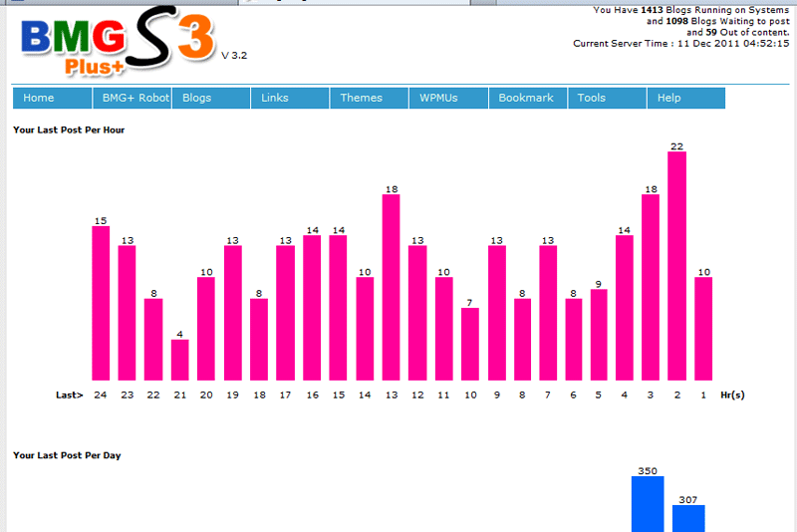Click the BMG S3 Plus+ logo
The height and width of the screenshot is (532, 797).
click(118, 42)
